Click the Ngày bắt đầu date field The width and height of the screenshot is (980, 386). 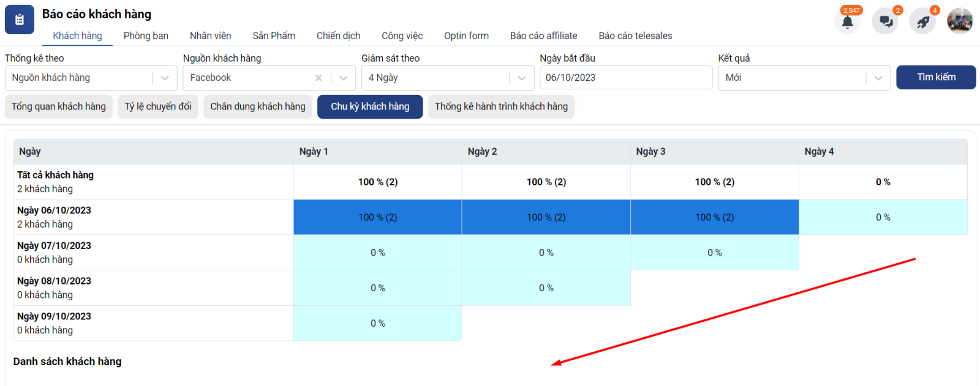coord(625,78)
